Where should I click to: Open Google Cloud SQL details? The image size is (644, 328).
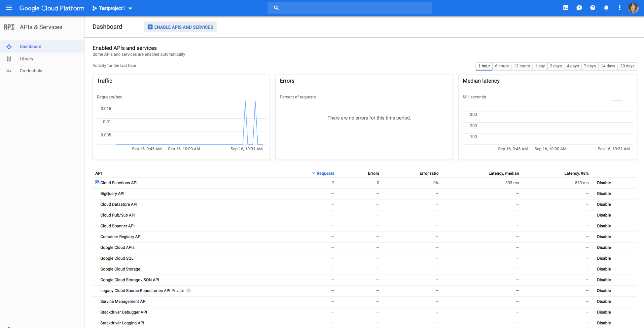(x=117, y=258)
